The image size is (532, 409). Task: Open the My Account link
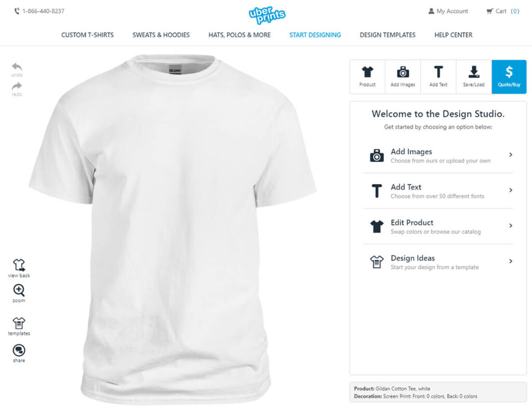[x=448, y=11]
